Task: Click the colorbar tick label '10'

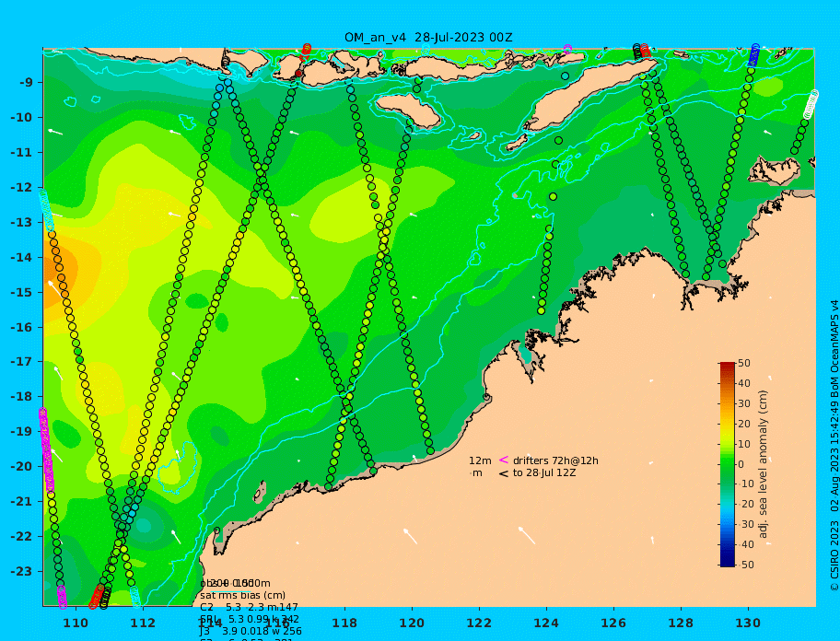Action: click(744, 444)
